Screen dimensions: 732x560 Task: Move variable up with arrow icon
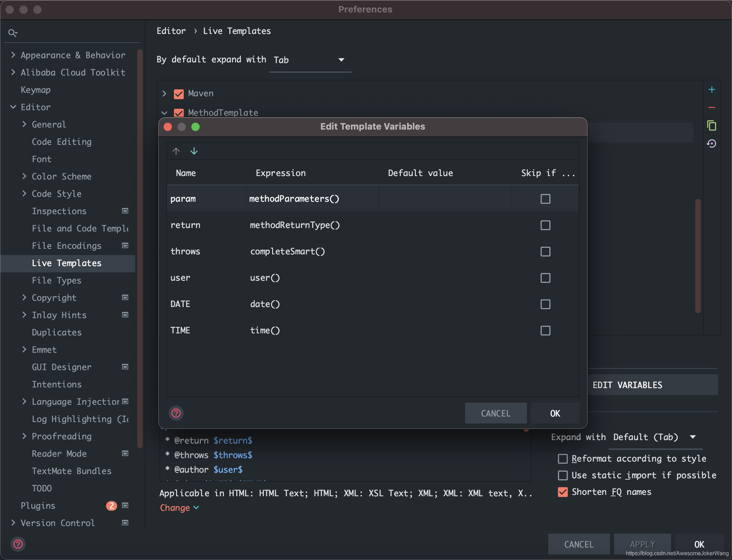[x=176, y=151]
